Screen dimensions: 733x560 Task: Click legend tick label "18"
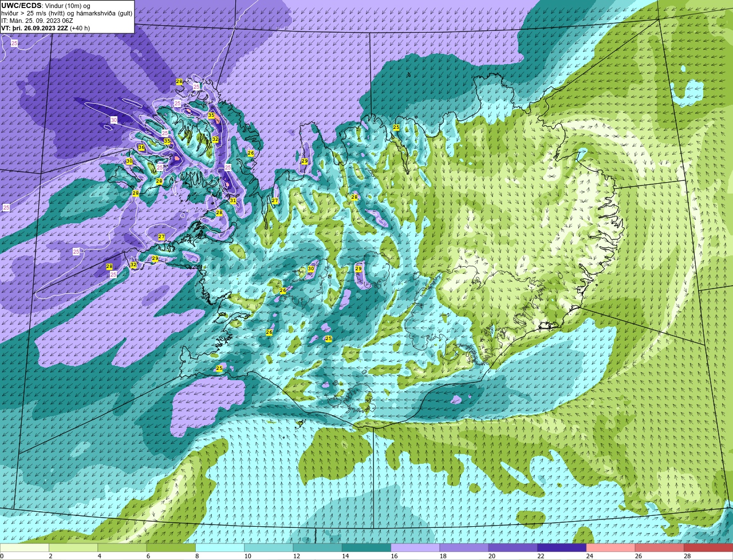click(443, 556)
